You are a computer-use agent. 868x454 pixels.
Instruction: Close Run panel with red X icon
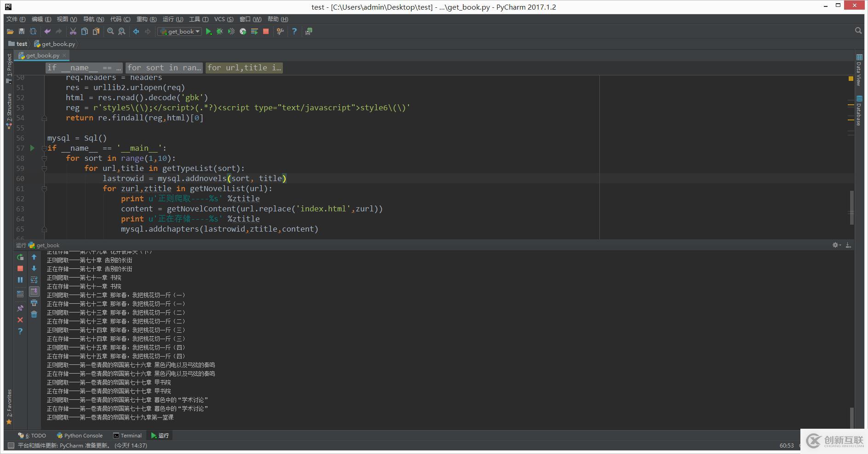point(20,320)
